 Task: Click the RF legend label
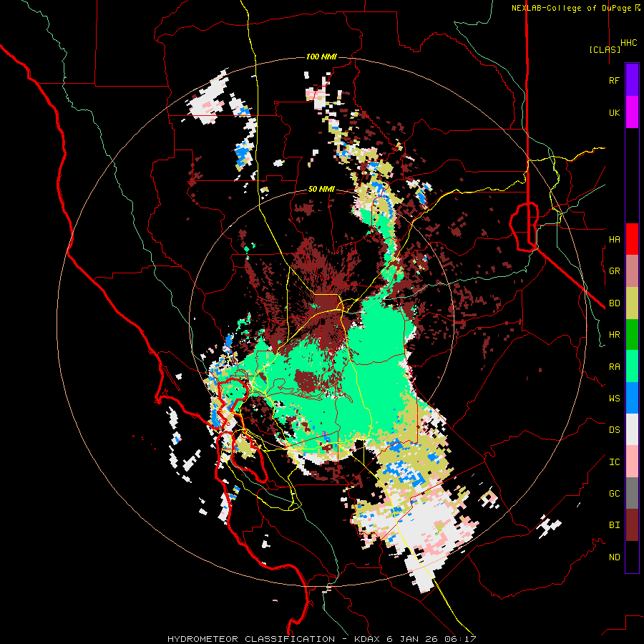click(x=614, y=81)
